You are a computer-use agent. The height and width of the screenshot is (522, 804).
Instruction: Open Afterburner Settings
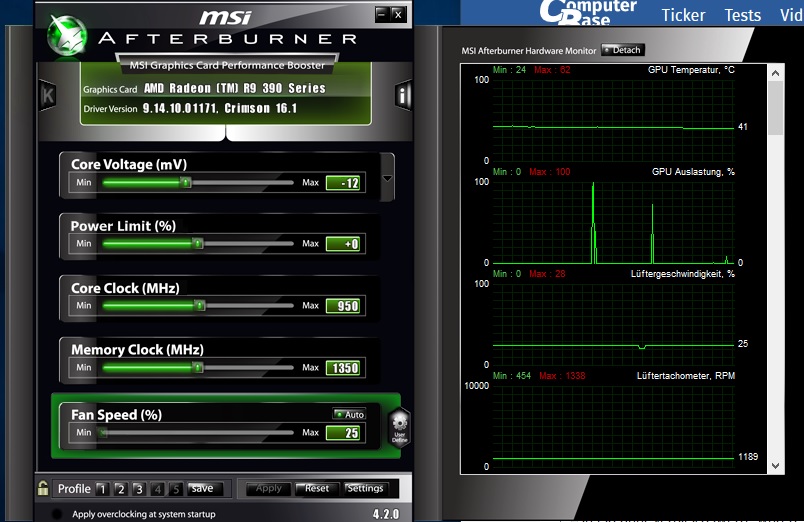click(x=366, y=489)
